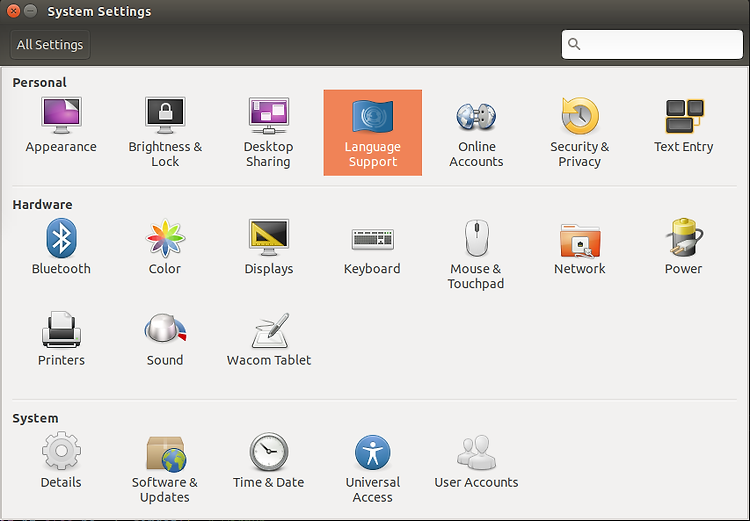
Task: Open Mouse & Touchpad settings
Action: [476, 254]
